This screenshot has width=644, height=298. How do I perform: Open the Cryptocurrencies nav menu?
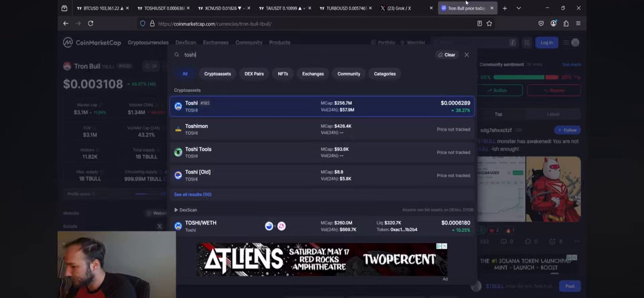(x=148, y=42)
